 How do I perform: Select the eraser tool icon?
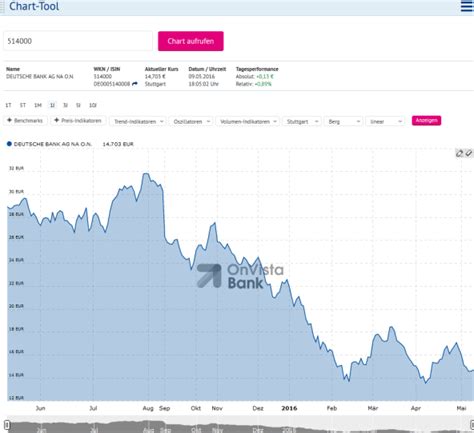click(469, 153)
